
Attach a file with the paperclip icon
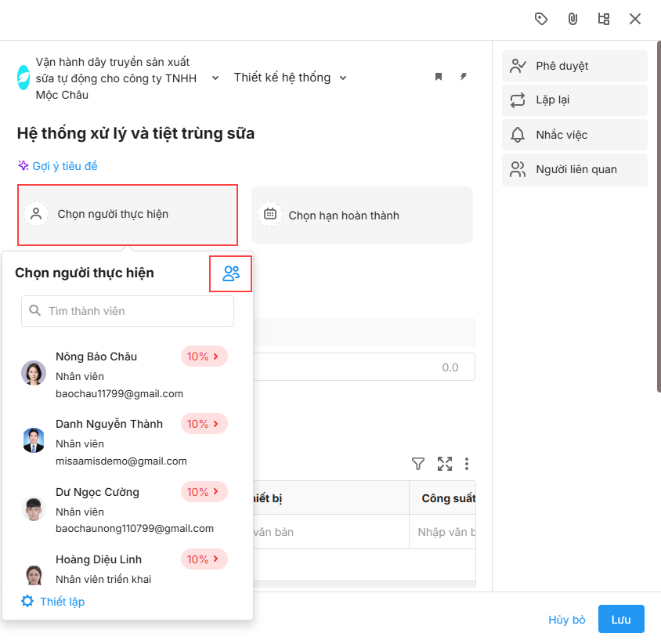tap(572, 19)
